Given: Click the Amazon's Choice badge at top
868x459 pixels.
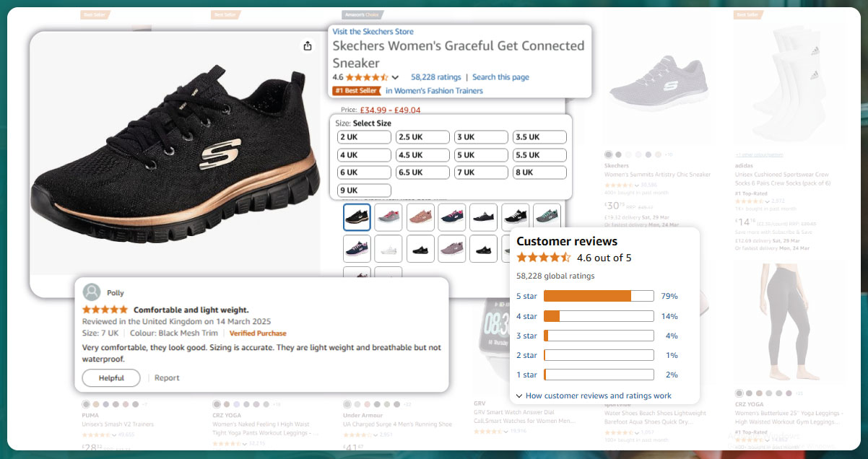Looking at the screenshot, I should [x=363, y=14].
